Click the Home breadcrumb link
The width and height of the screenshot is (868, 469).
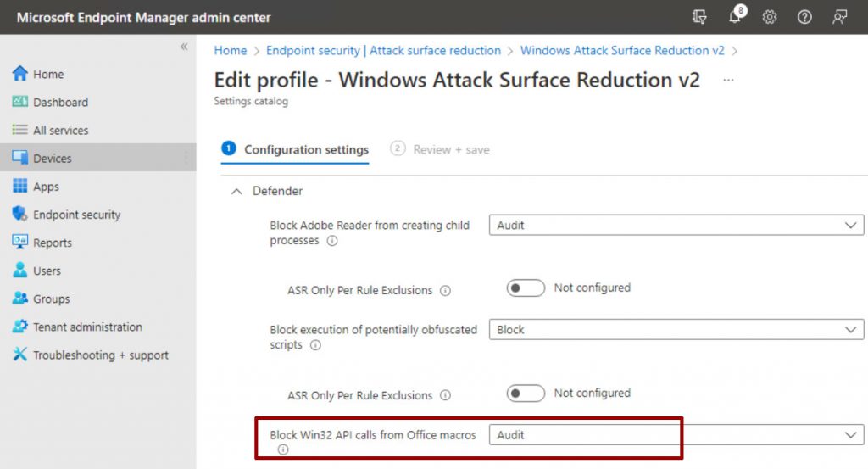[231, 50]
